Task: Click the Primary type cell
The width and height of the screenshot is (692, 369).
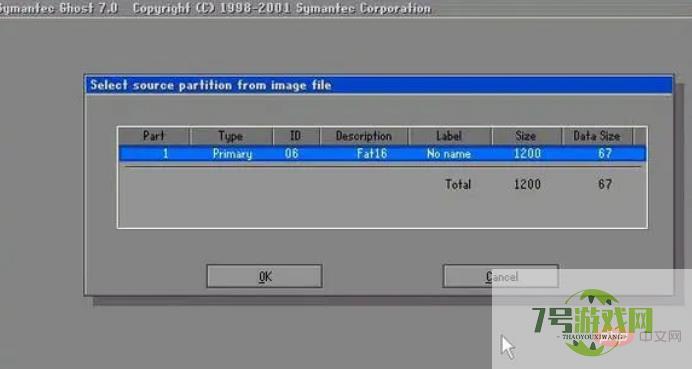Action: 233,154
